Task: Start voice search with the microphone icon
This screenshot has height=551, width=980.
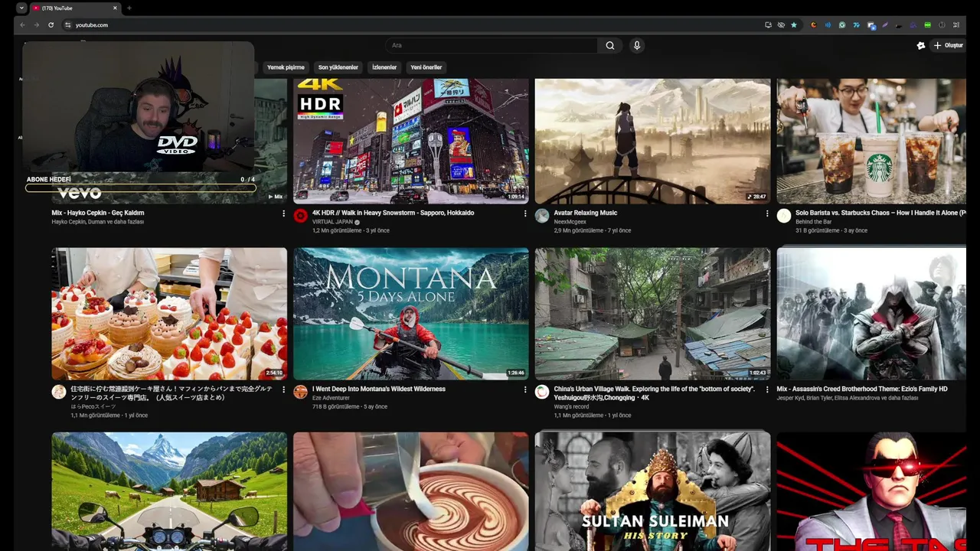Action: pyautogui.click(x=636, y=45)
